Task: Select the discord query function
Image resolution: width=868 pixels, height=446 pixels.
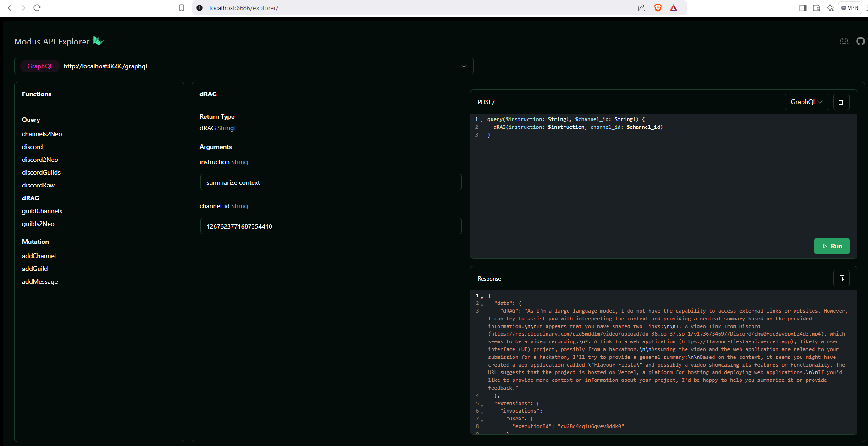Action: click(x=32, y=147)
